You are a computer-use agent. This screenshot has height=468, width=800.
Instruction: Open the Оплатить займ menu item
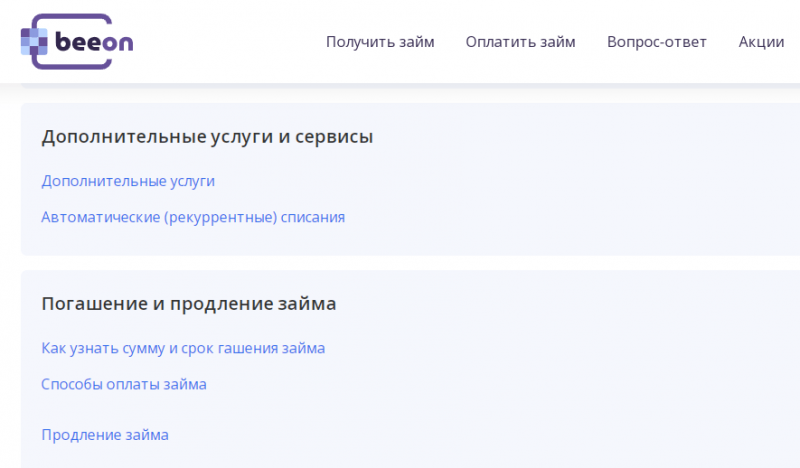(520, 42)
